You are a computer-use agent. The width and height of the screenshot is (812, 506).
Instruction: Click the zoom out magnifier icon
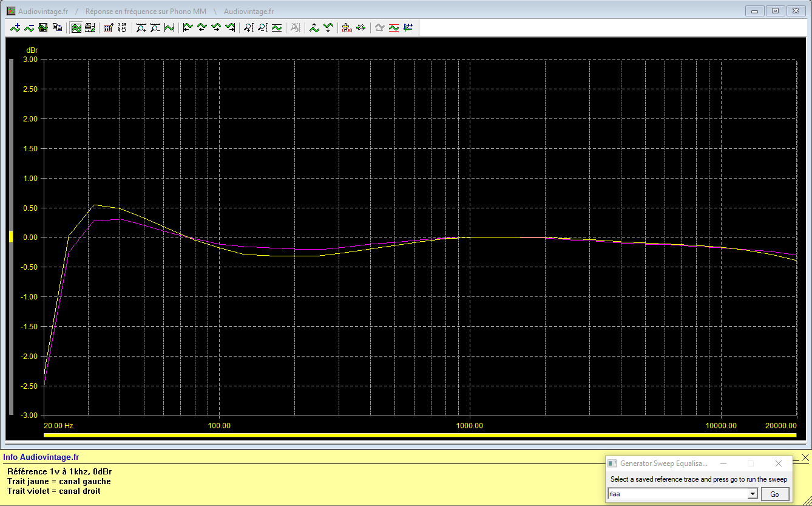(x=155, y=27)
